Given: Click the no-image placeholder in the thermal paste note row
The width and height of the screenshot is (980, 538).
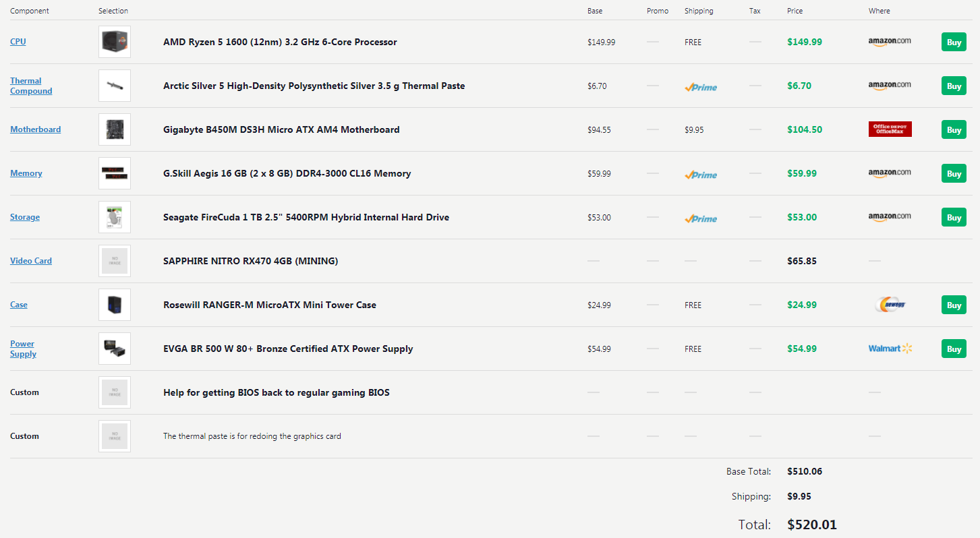Looking at the screenshot, I should click(x=115, y=436).
